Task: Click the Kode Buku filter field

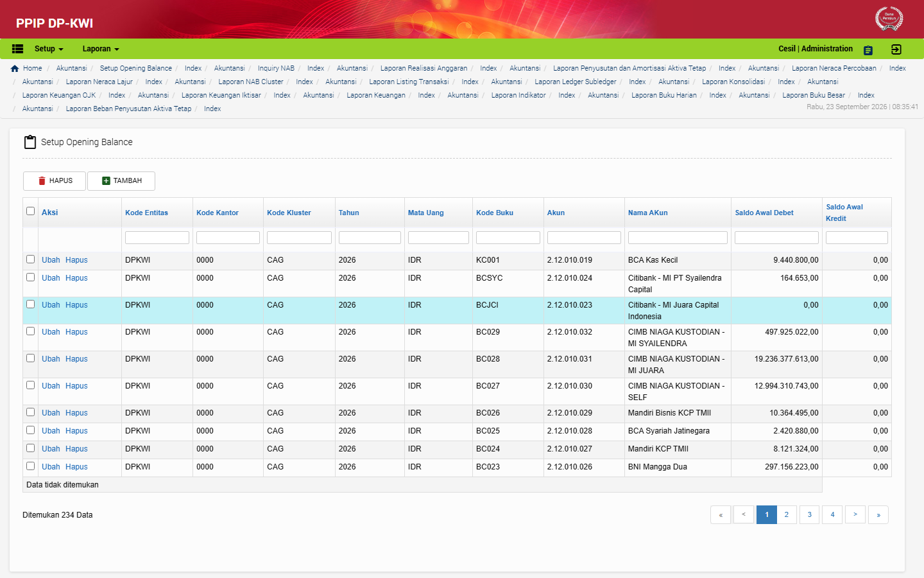Action: (508, 238)
